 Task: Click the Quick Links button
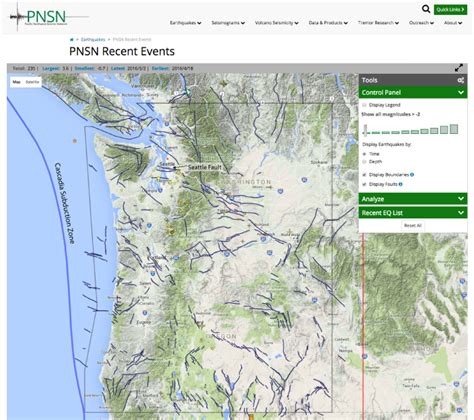(x=450, y=9)
